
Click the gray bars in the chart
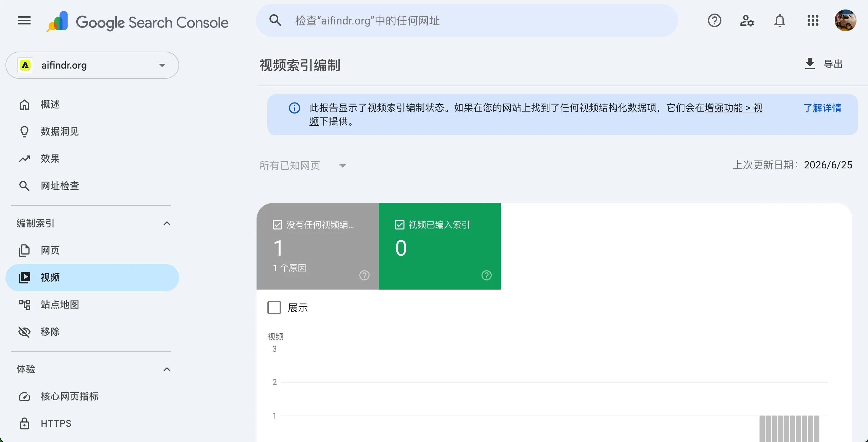(x=789, y=428)
